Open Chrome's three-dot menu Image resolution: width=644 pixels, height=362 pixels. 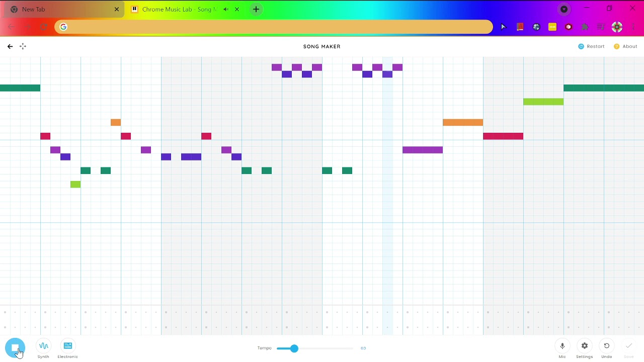pyautogui.click(x=633, y=27)
